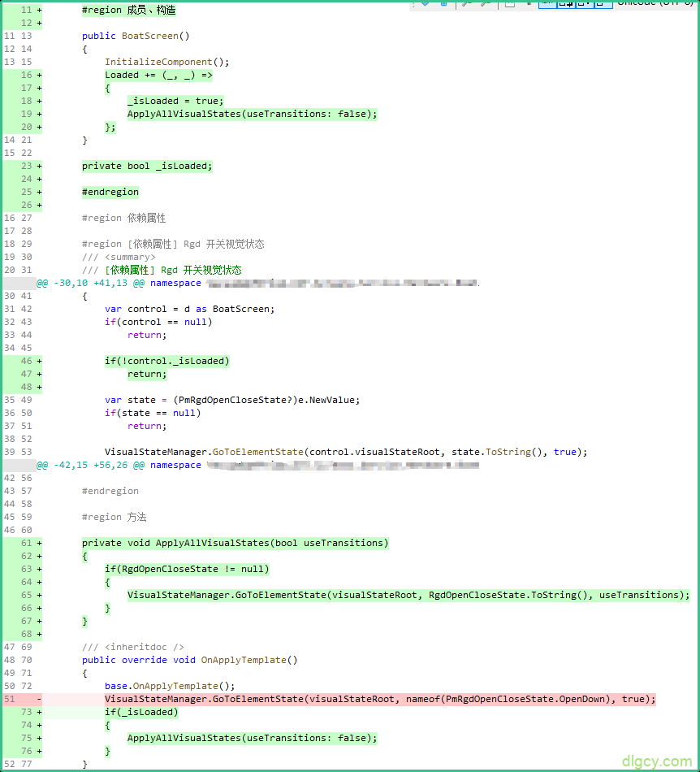Click 'var control = d as BoatScreen;' line
The width and height of the screenshot is (700, 772).
coord(189,309)
